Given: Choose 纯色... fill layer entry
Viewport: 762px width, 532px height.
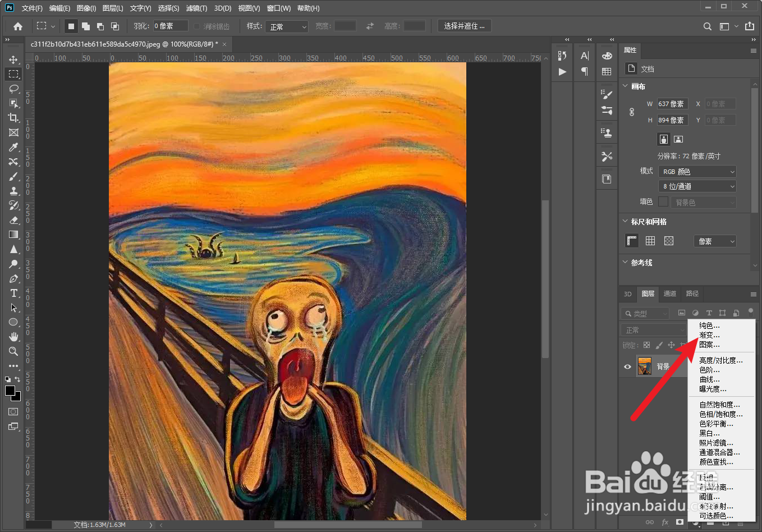Looking at the screenshot, I should pyautogui.click(x=709, y=325).
